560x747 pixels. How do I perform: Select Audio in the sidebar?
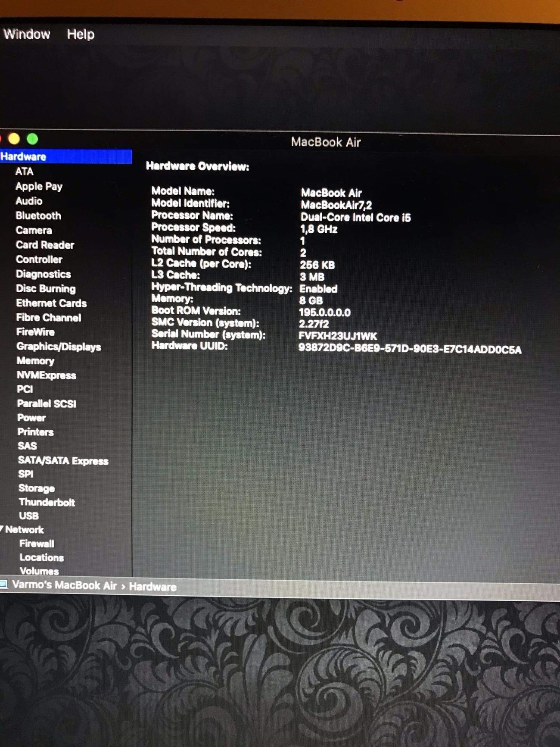pos(29,201)
